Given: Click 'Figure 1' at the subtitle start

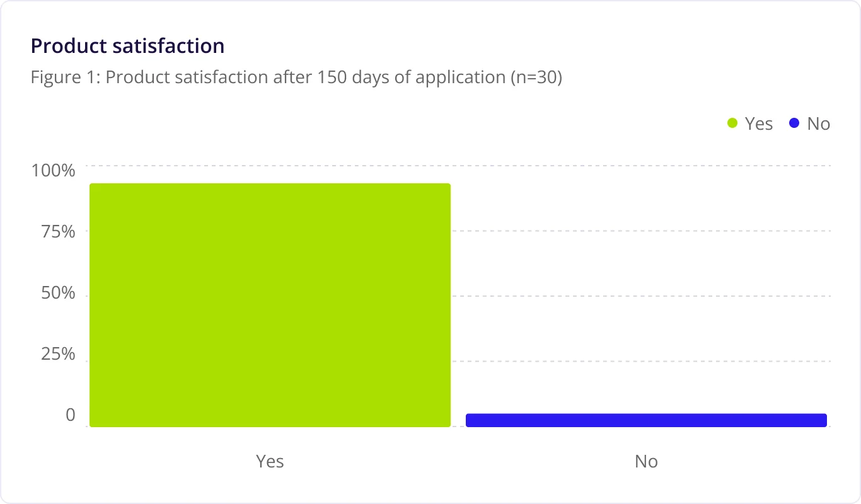Looking at the screenshot, I should tap(63, 77).
